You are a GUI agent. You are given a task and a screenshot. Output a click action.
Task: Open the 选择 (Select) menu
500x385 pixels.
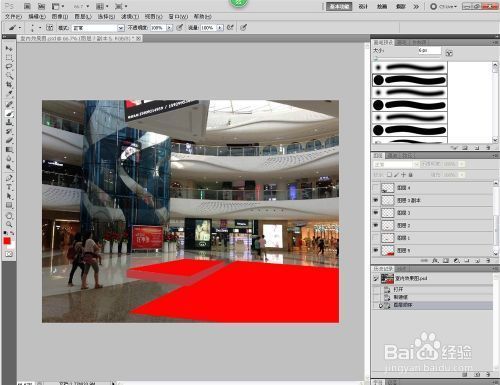click(106, 16)
